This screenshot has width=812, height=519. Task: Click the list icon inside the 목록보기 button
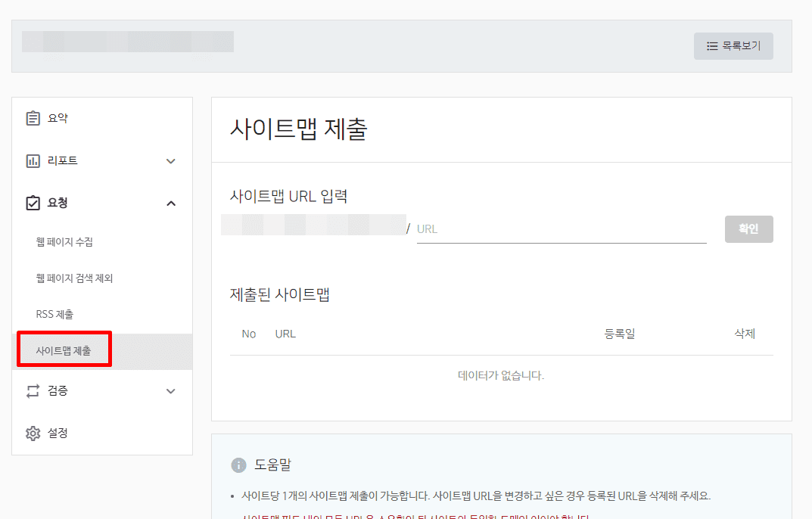pyautogui.click(x=712, y=45)
